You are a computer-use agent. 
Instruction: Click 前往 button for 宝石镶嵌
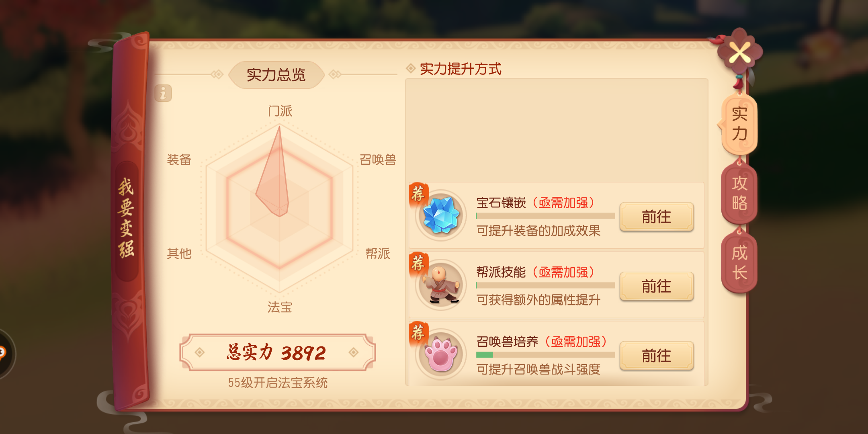pyautogui.click(x=657, y=217)
